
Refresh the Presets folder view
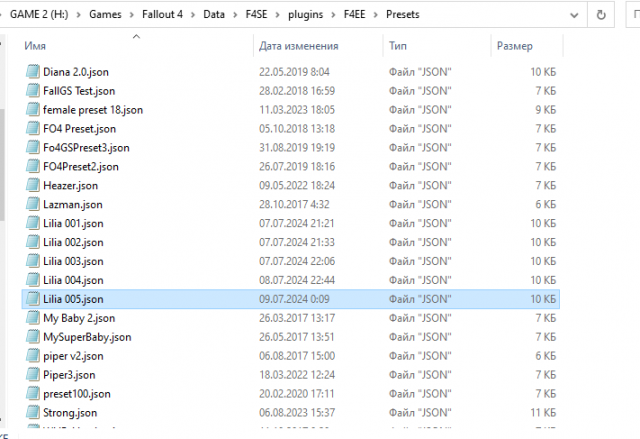coord(600,15)
